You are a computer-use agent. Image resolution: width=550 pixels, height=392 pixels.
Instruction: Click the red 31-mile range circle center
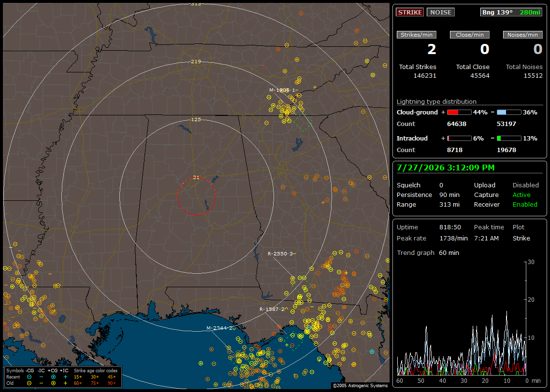click(196, 196)
